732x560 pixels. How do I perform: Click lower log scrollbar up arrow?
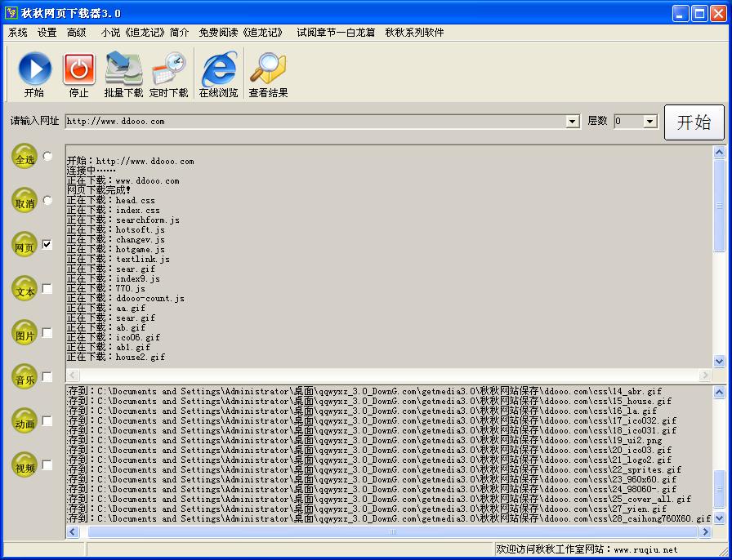[x=720, y=392]
